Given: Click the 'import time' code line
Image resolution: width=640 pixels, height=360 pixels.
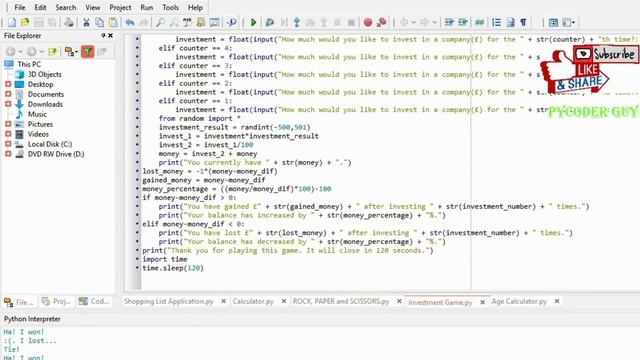Looking at the screenshot, I should [164, 259].
